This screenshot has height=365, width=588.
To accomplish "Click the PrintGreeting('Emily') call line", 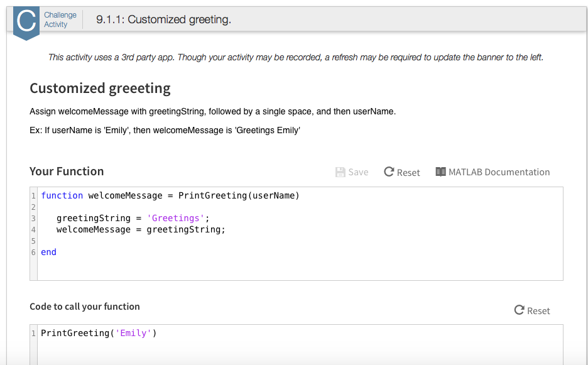I will [x=99, y=333].
